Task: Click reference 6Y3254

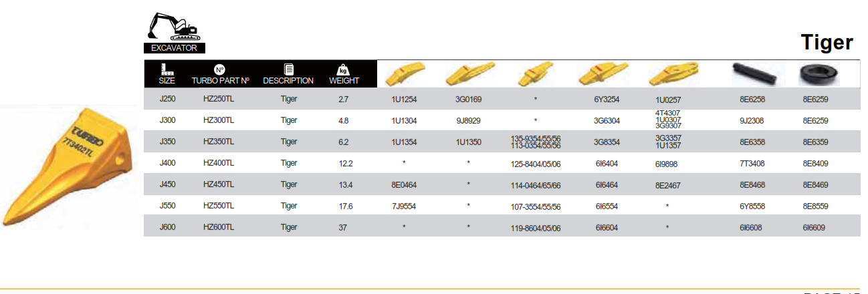Action: tap(607, 100)
